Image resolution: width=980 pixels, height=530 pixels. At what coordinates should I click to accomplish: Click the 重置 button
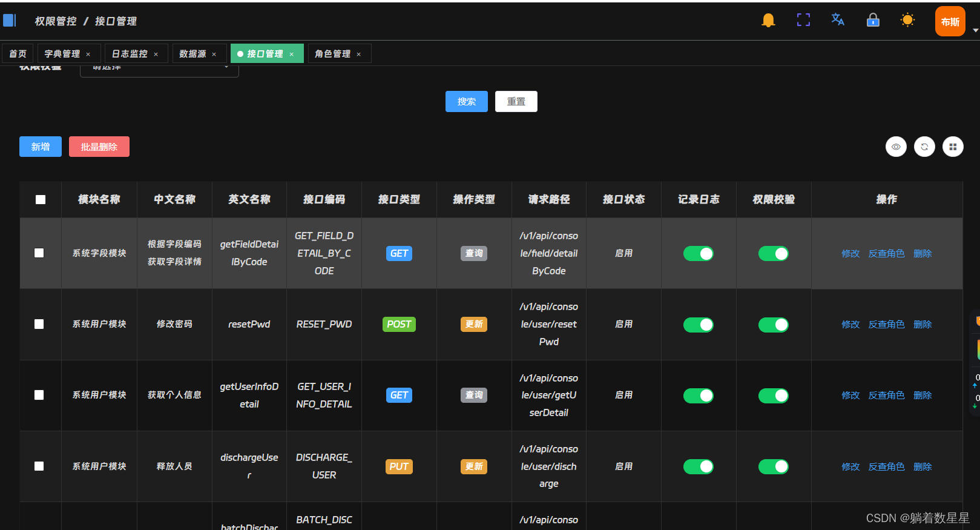516,101
